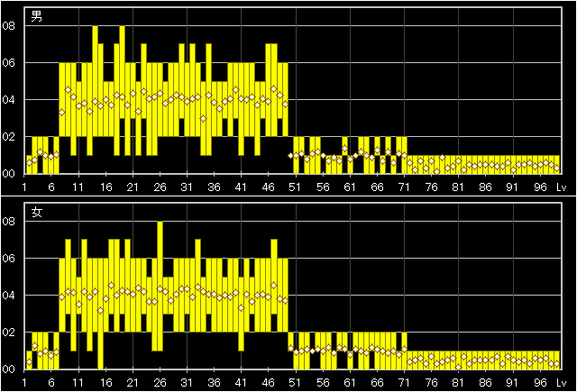Select the 08 y-axis label in the 男 chart

8,26
